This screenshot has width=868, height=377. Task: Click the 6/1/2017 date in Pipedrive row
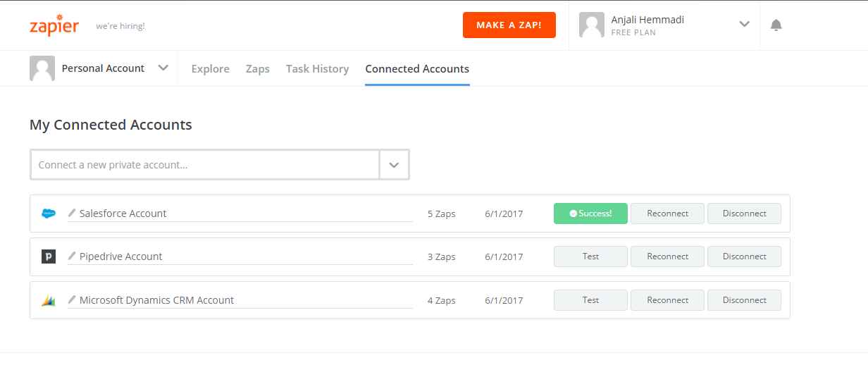tap(504, 257)
